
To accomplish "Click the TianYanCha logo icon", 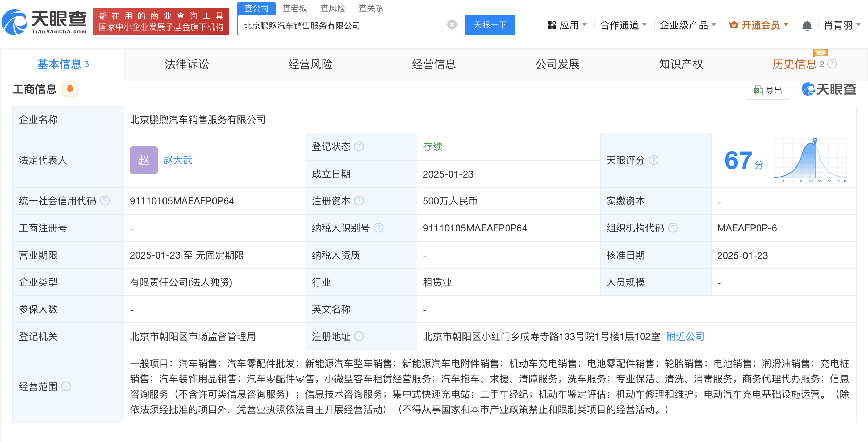I will [15, 23].
